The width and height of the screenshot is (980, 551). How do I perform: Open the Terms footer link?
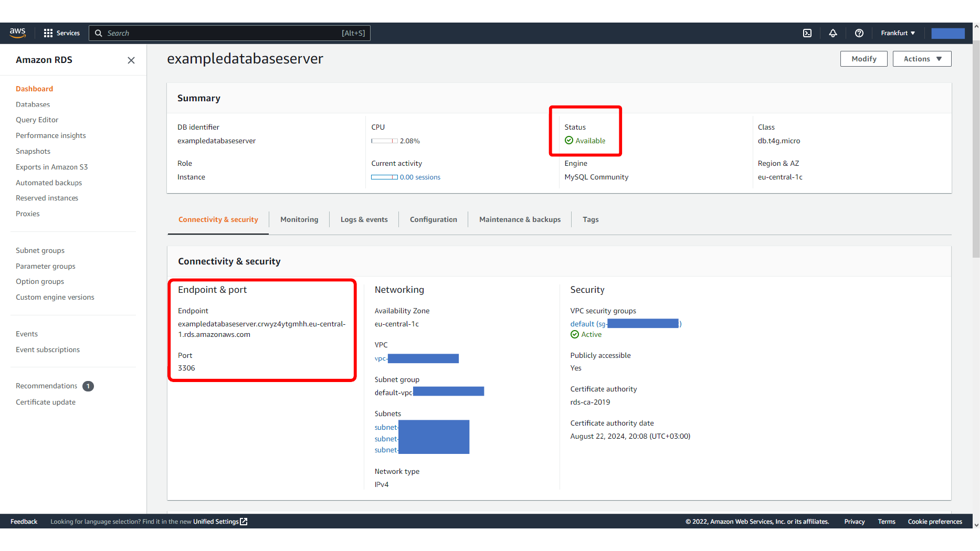click(887, 522)
